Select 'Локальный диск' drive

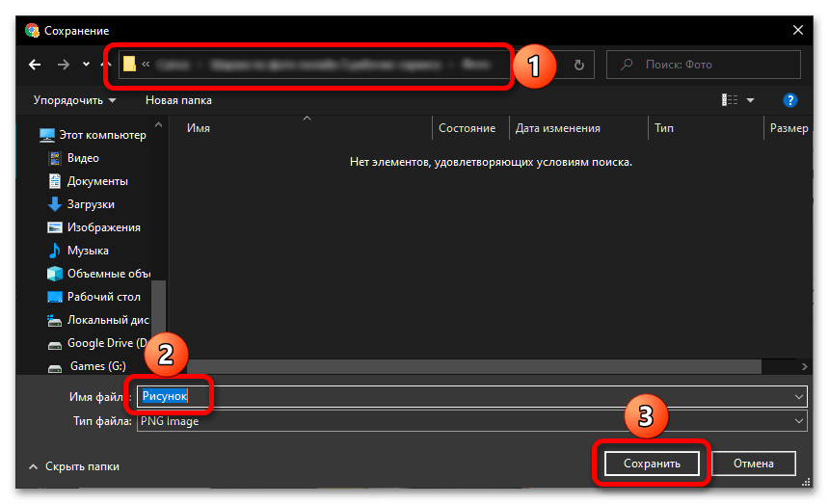click(x=98, y=320)
